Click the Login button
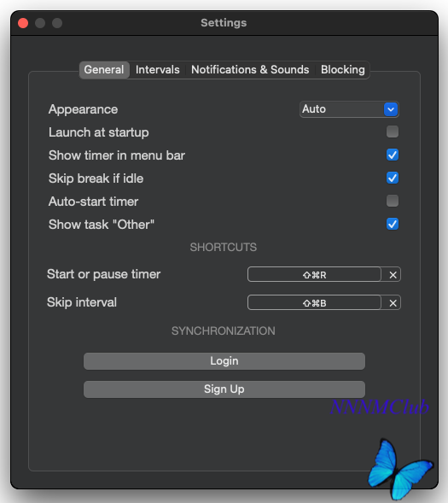448x503 pixels. point(224,361)
